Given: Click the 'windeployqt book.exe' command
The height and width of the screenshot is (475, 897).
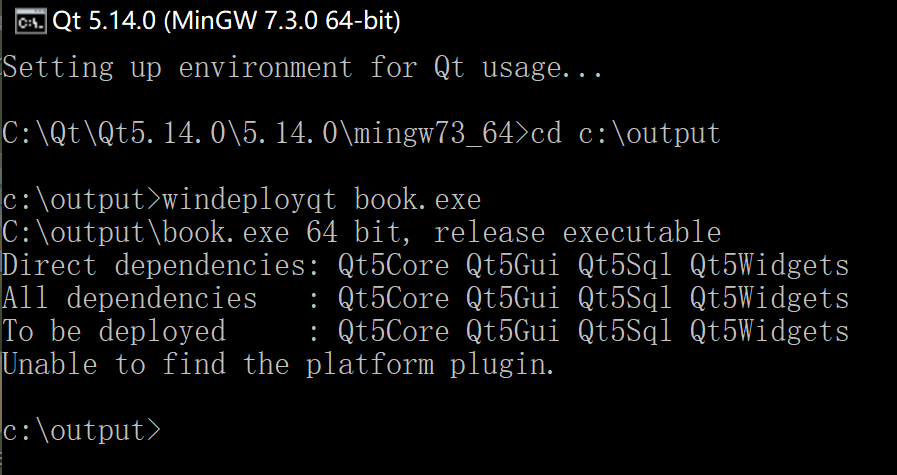Looking at the screenshot, I should tap(322, 200).
